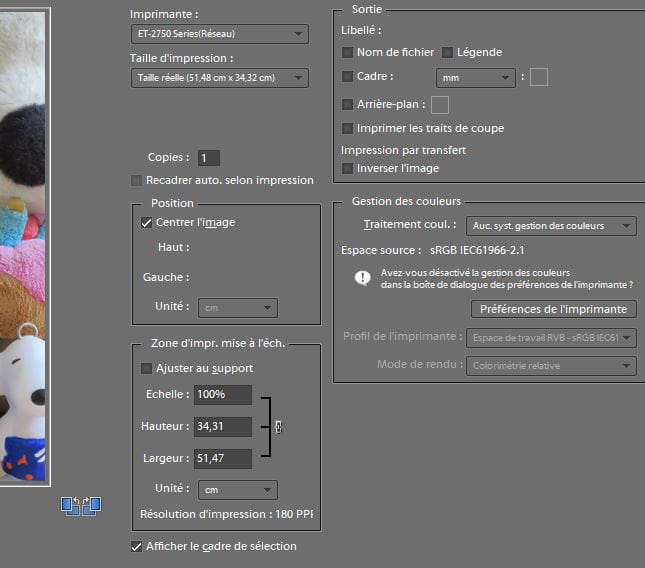
Task: Click the warning speech bubble icon
Action: [x=362, y=278]
